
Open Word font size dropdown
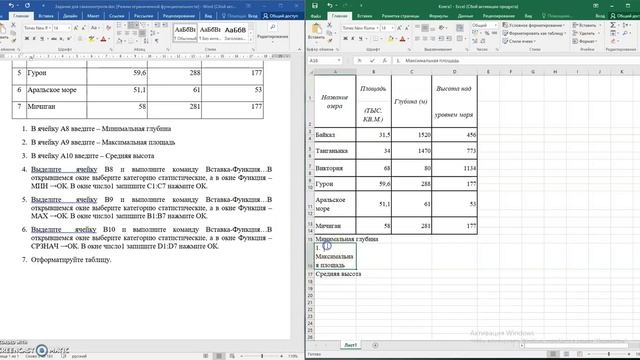pos(68,28)
